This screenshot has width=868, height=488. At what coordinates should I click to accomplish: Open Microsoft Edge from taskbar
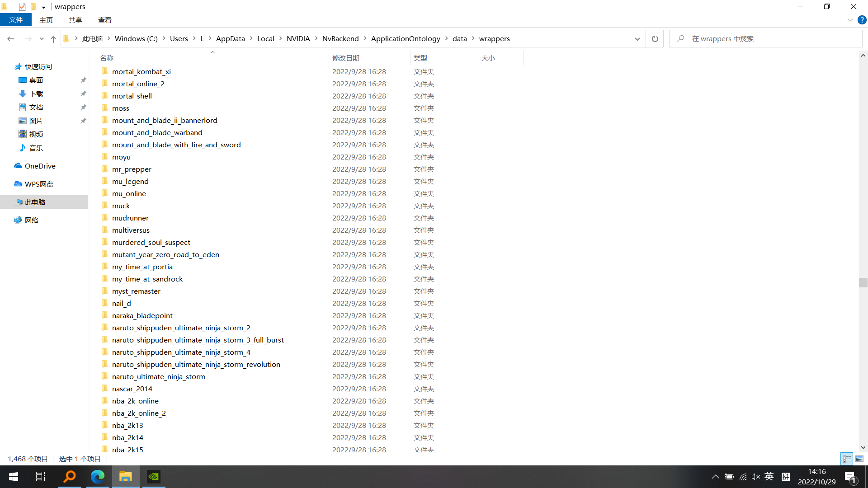[x=98, y=477]
